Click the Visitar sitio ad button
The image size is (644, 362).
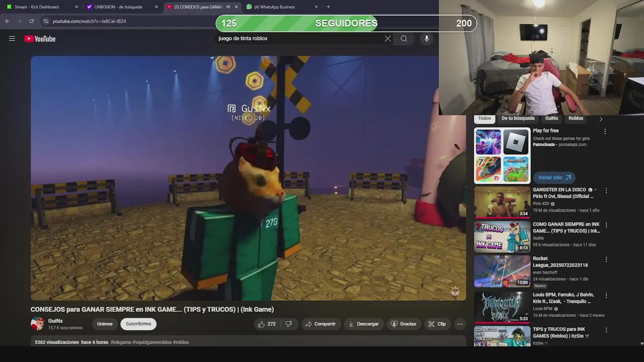(554, 177)
